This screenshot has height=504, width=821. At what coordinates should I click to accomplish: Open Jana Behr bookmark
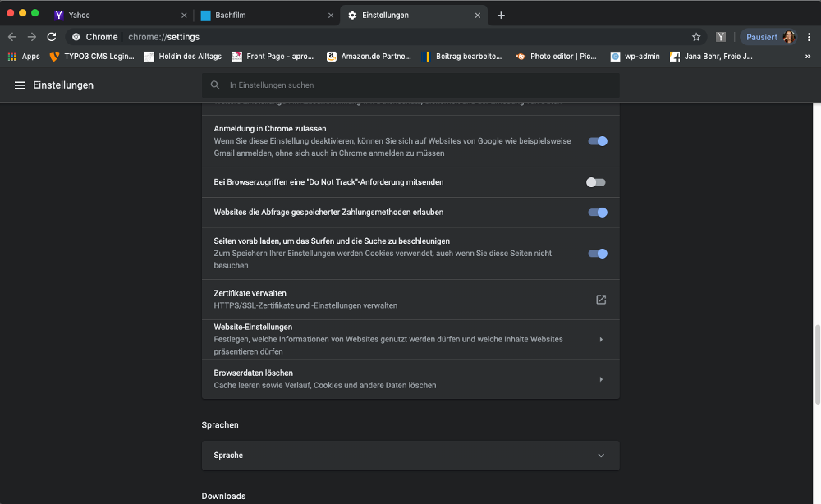click(x=712, y=56)
